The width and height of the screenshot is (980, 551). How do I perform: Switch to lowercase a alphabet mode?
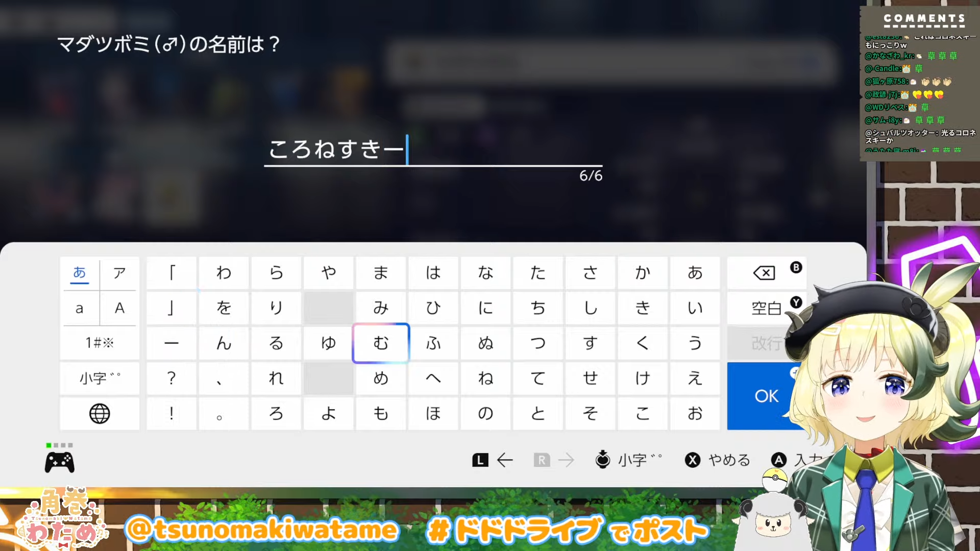(80, 308)
